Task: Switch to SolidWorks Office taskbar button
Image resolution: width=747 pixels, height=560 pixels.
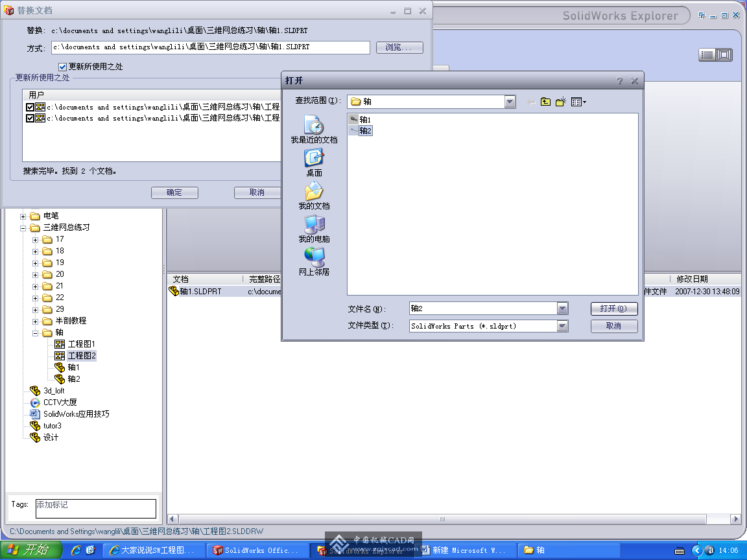Action: pyautogui.click(x=257, y=550)
